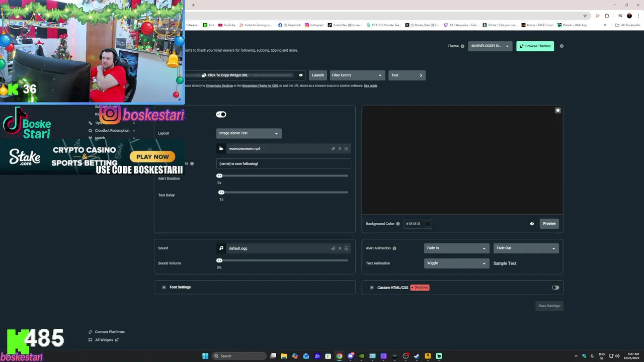
Task: Click the Save Settings button
Action: 549,306
